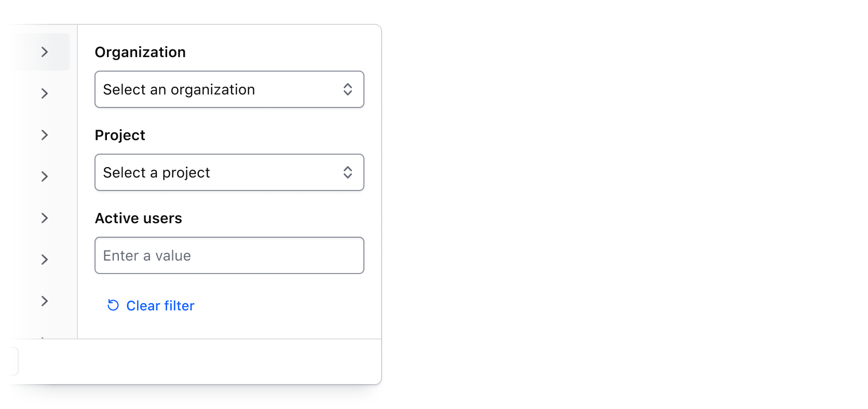Click the sixth chevron arrow from the top
The image size is (868, 409).
coord(45,260)
